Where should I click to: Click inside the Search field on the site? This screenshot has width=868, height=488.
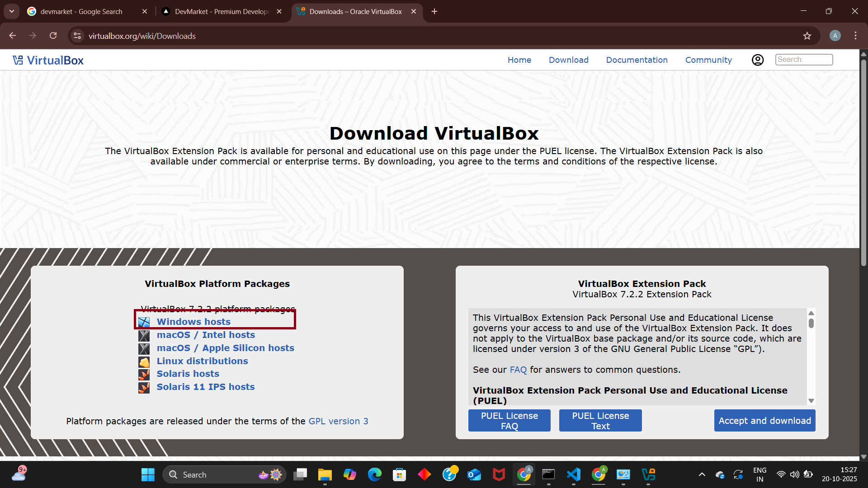tap(804, 59)
